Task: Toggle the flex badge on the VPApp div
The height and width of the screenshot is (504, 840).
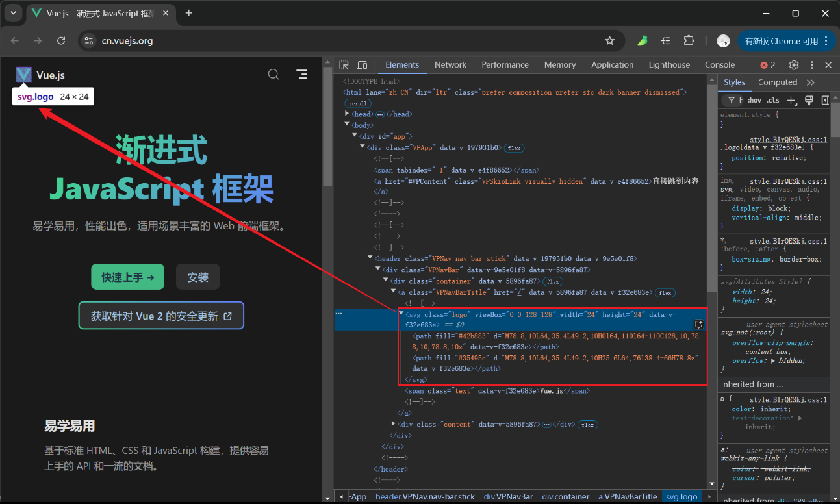Action: [515, 148]
